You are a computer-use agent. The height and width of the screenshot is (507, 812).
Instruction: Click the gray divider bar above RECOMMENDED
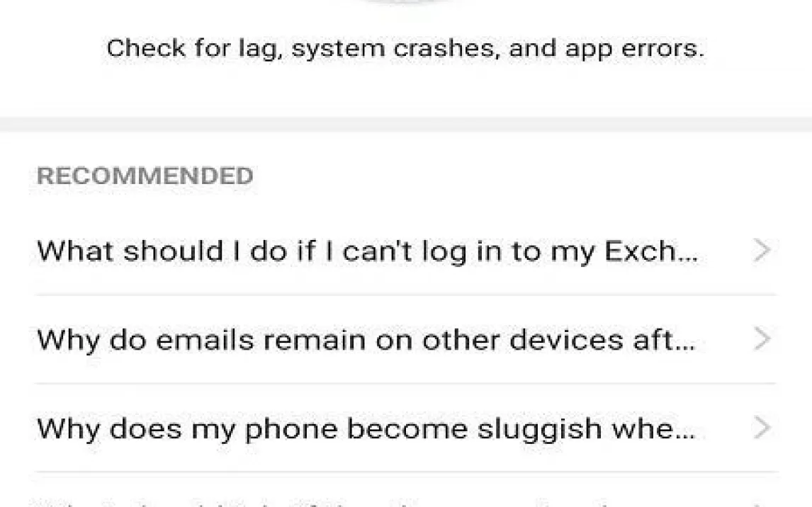pos(406,124)
